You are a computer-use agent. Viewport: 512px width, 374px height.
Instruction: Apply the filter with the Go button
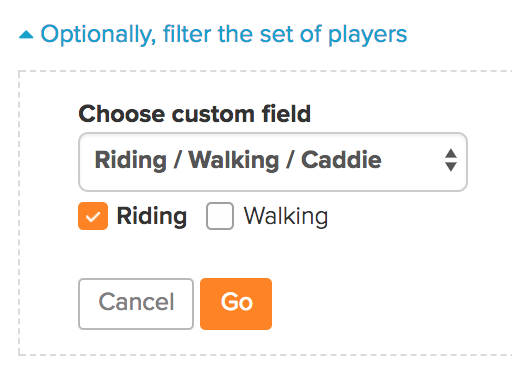pyautogui.click(x=236, y=304)
